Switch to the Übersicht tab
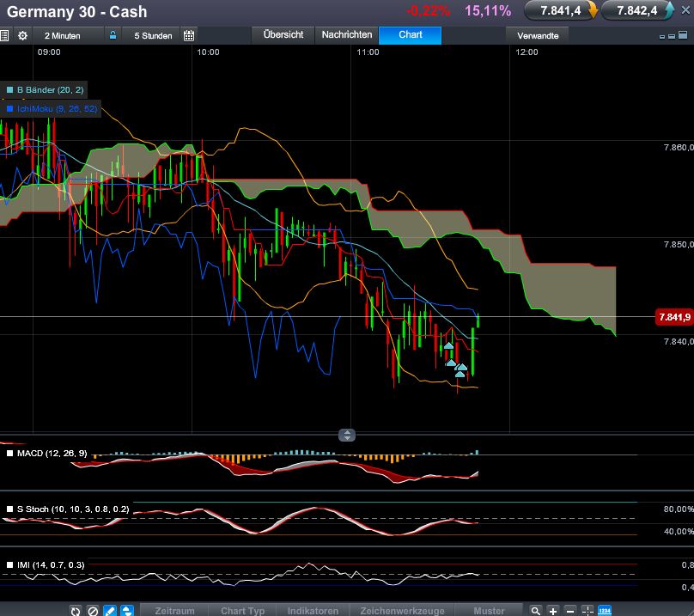 tap(283, 34)
